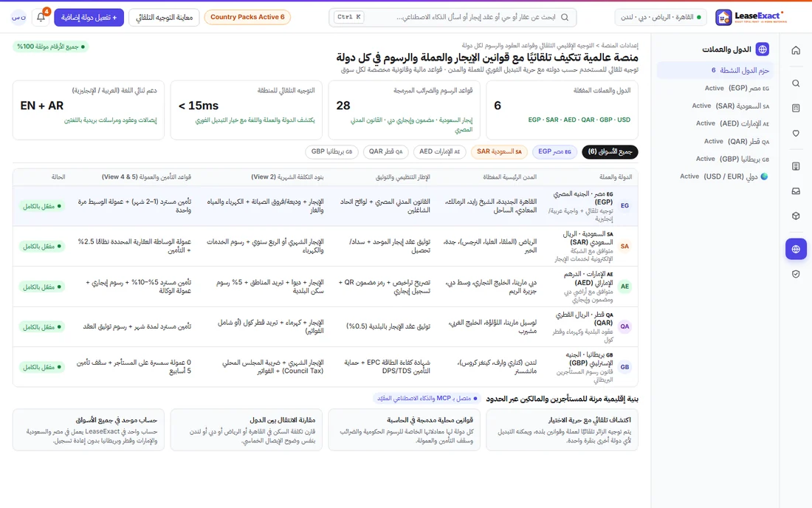
Task: Select the EGP مصر filter chip
Action: 554,151
